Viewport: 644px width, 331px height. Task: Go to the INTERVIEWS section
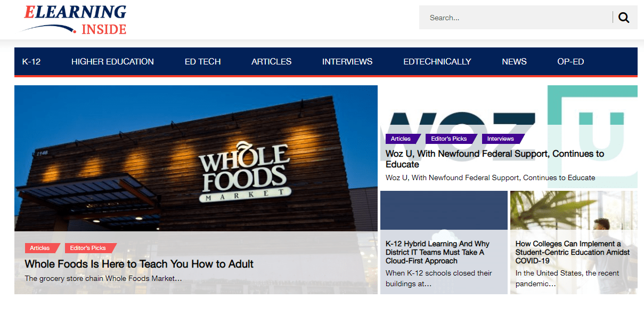click(347, 61)
